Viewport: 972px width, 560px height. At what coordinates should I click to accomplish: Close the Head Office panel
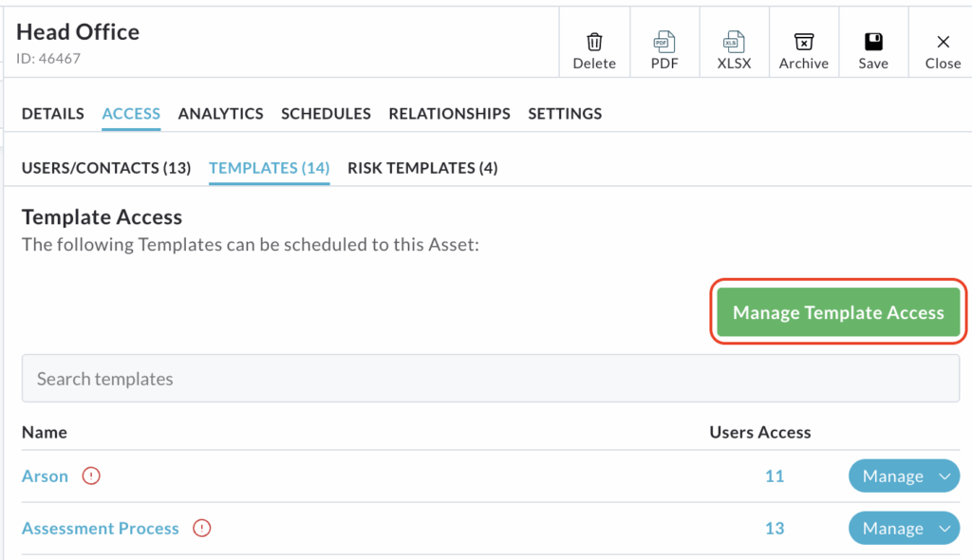(943, 43)
